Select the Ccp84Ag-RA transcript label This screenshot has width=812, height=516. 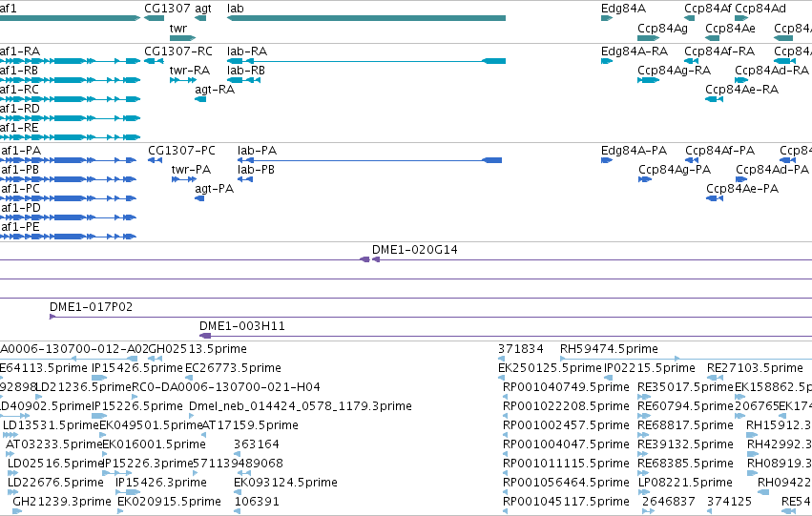tap(675, 71)
